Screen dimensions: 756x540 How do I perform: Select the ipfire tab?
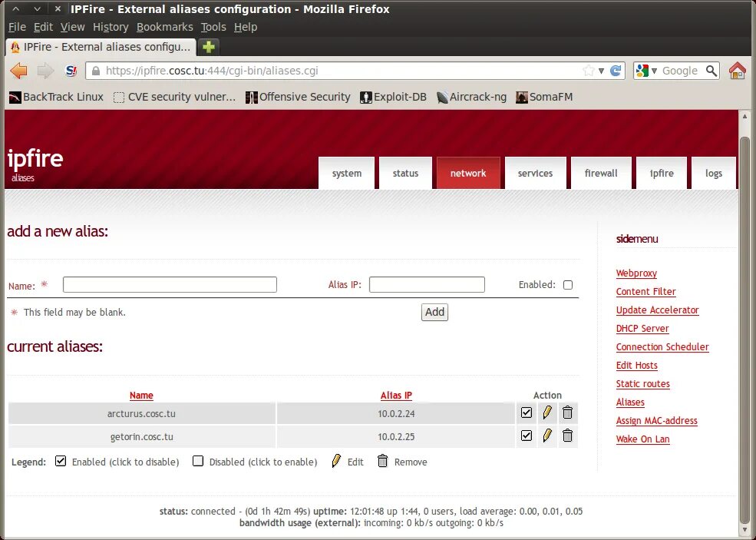point(662,173)
